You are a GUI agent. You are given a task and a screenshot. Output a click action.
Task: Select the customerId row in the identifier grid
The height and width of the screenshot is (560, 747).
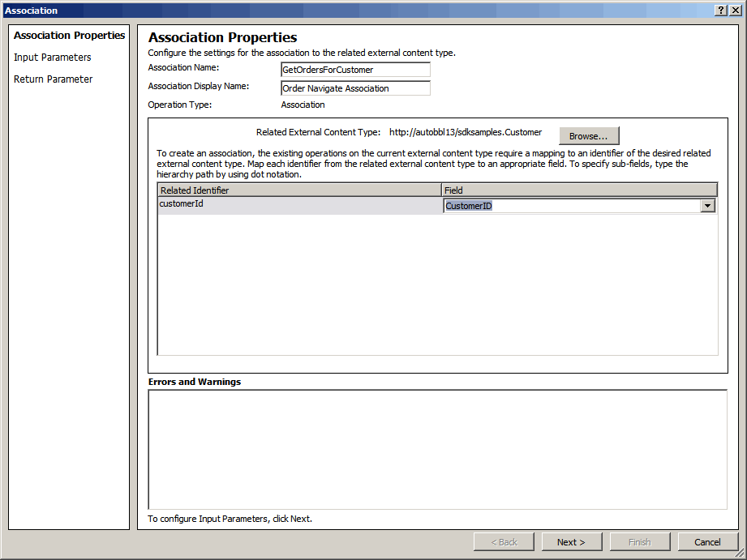pyautogui.click(x=243, y=203)
